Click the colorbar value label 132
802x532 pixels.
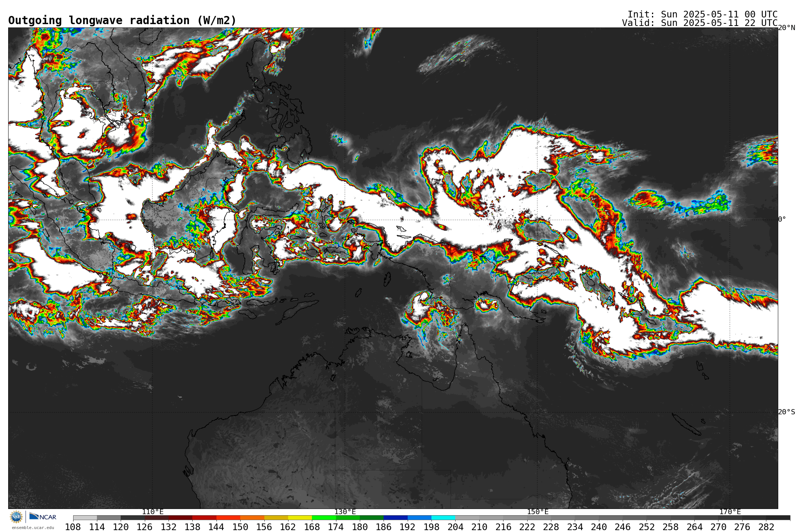[x=169, y=527]
